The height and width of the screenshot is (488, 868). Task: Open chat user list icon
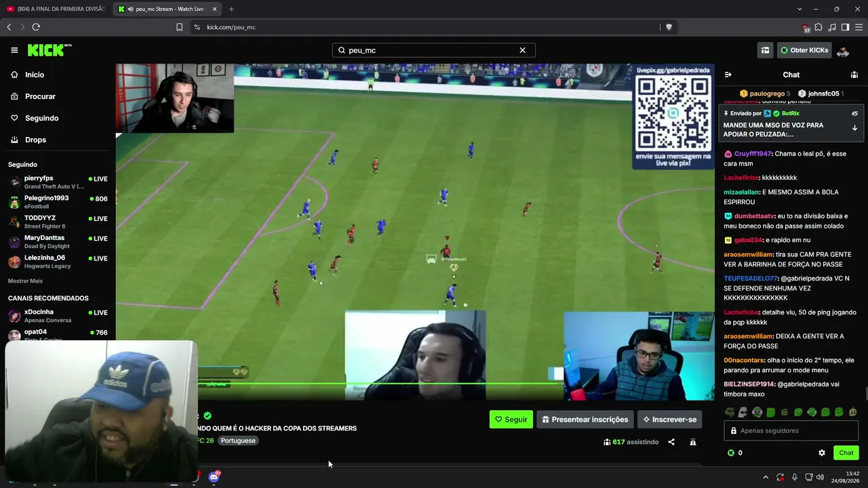click(854, 75)
